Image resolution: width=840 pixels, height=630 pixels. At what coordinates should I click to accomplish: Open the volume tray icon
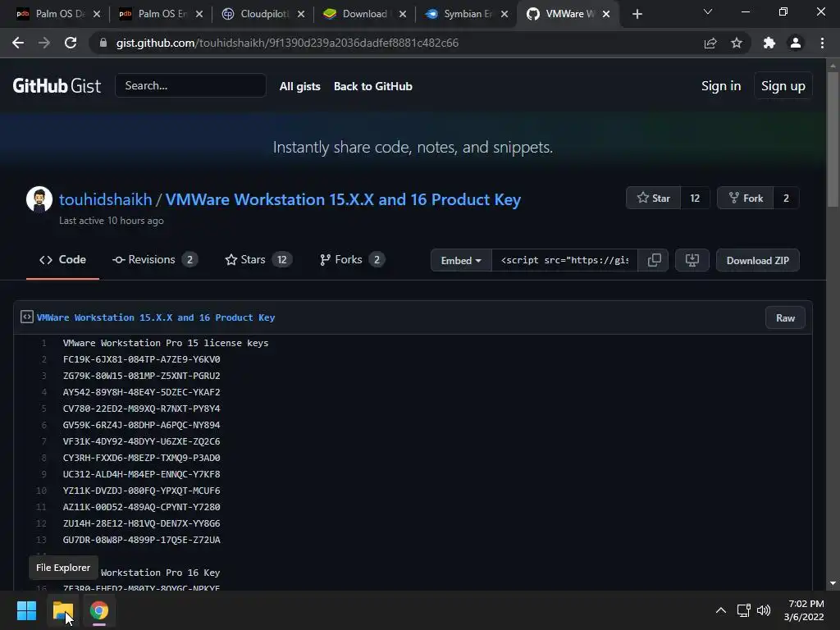tap(764, 610)
